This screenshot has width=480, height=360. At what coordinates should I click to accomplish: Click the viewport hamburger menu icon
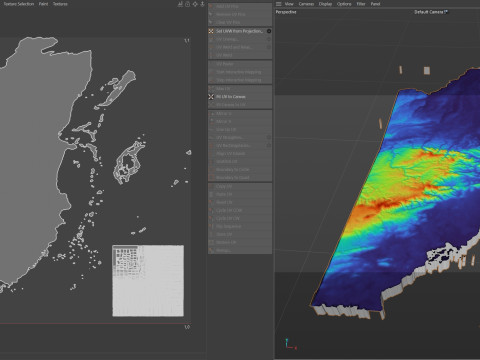pos(279,4)
